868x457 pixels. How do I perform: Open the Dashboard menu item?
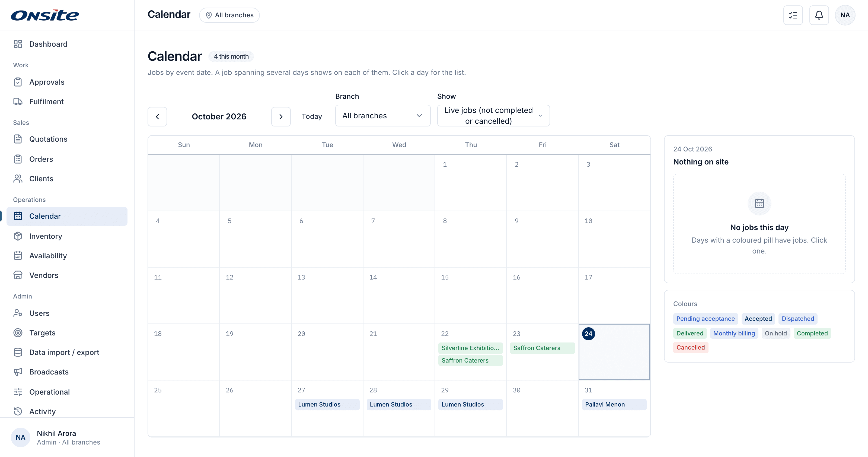coord(67,44)
